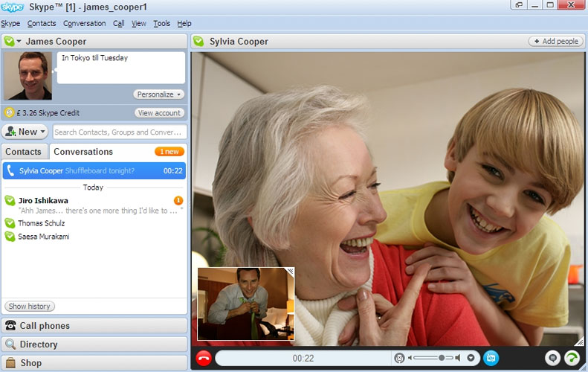This screenshot has height=372, width=588.
Task: Click the Show history button
Action: [30, 307]
